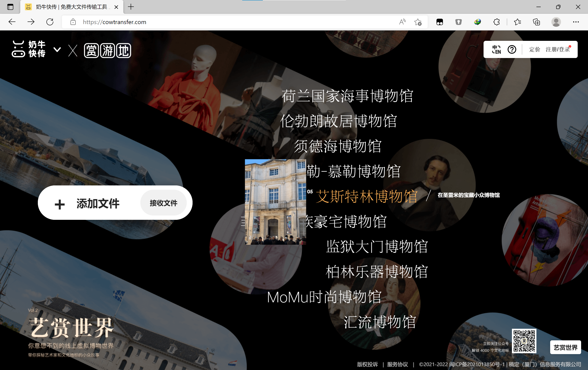The width and height of the screenshot is (588, 370).
Task: Click the QR code image
Action: tap(524, 341)
